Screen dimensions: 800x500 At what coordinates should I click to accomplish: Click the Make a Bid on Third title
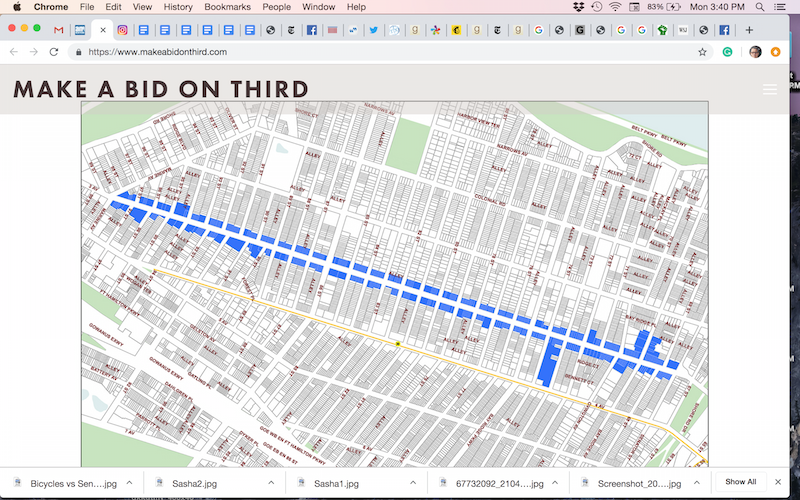(x=161, y=89)
